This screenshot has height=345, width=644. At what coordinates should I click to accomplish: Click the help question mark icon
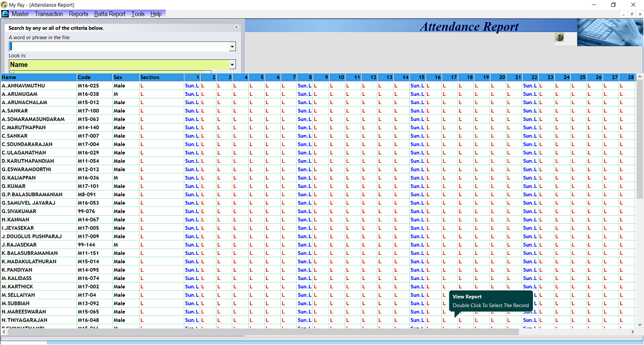[559, 38]
